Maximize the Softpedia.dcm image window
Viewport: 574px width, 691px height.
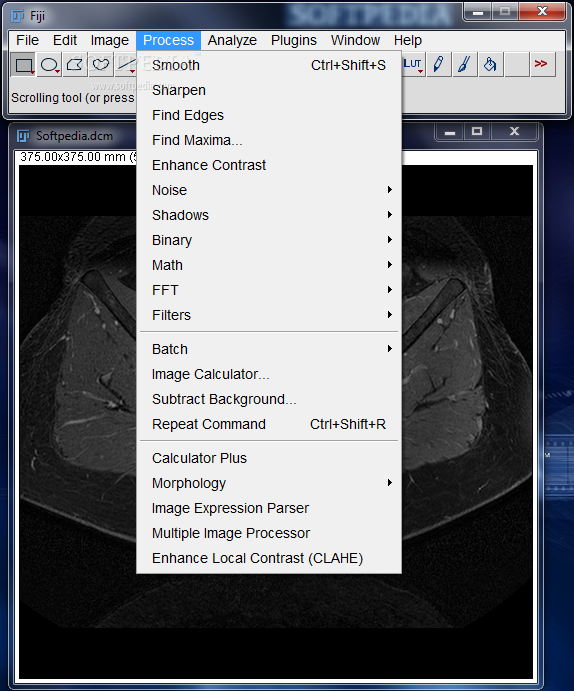pyautogui.click(x=477, y=132)
